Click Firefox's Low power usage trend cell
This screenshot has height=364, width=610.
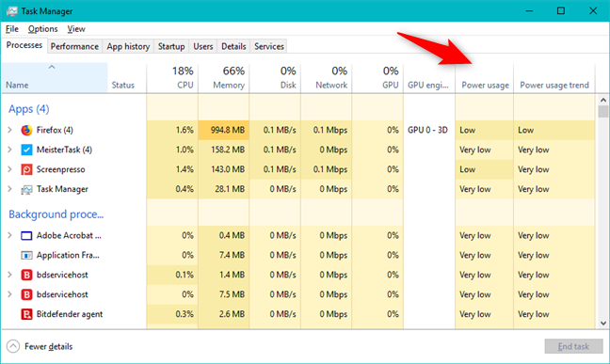[x=554, y=130]
